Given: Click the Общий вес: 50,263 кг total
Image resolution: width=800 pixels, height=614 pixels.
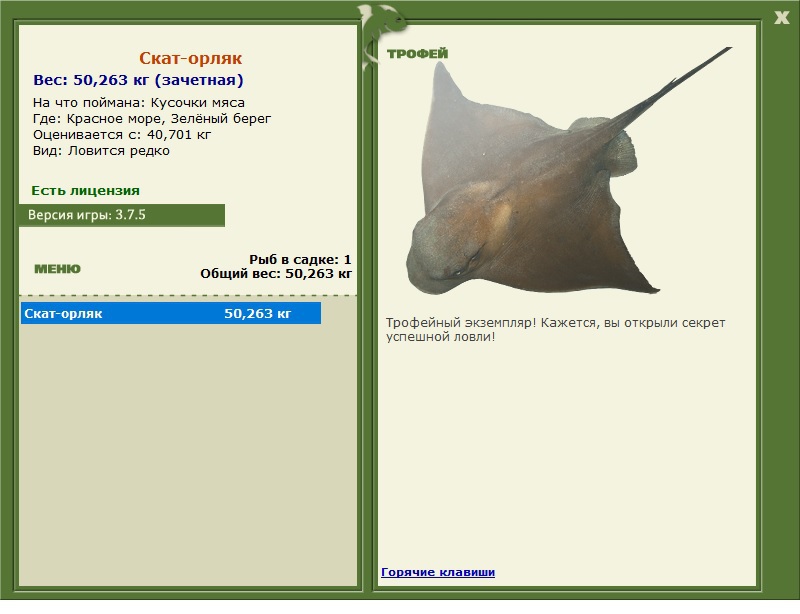Looking at the screenshot, I should tap(276, 274).
